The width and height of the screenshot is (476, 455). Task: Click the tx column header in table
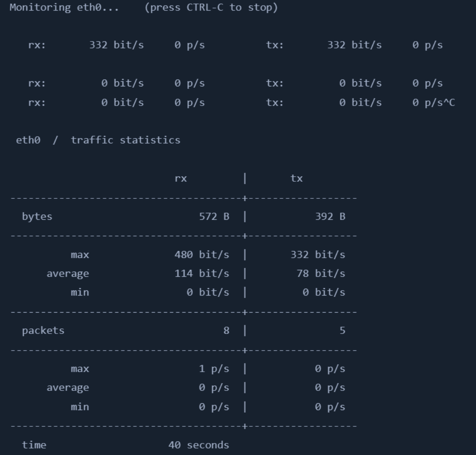pos(296,179)
